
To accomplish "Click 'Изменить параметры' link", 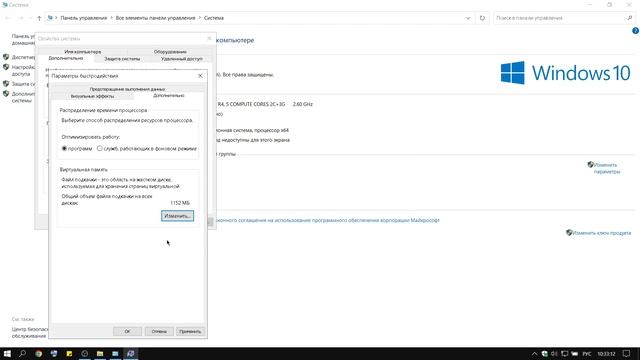I will point(607,168).
